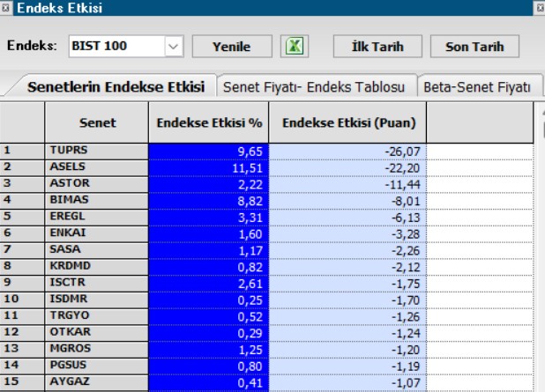Click the 2,22 percentage cell
This screenshot has width=545, height=392.
[x=208, y=184]
